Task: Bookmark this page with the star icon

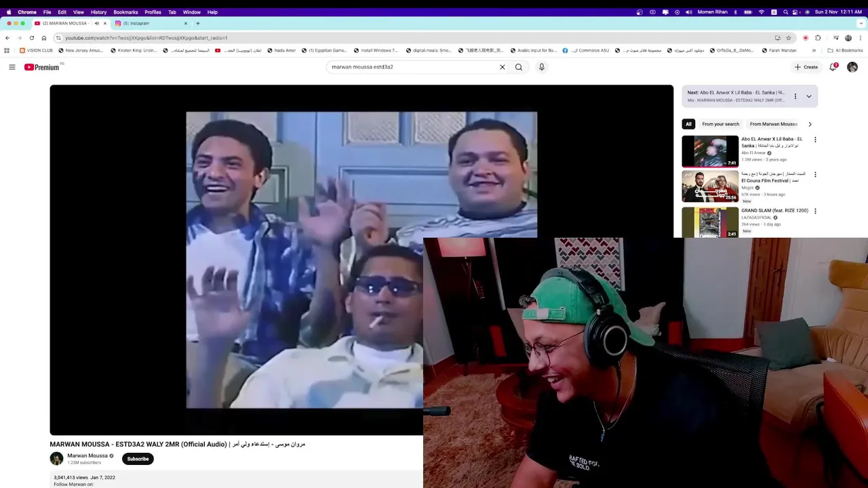Action: pos(788,38)
